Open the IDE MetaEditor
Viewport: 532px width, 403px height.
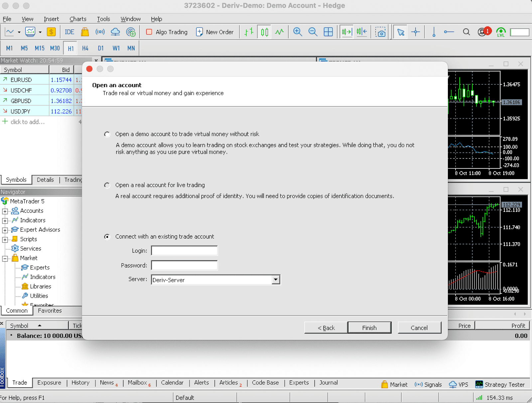pyautogui.click(x=69, y=32)
